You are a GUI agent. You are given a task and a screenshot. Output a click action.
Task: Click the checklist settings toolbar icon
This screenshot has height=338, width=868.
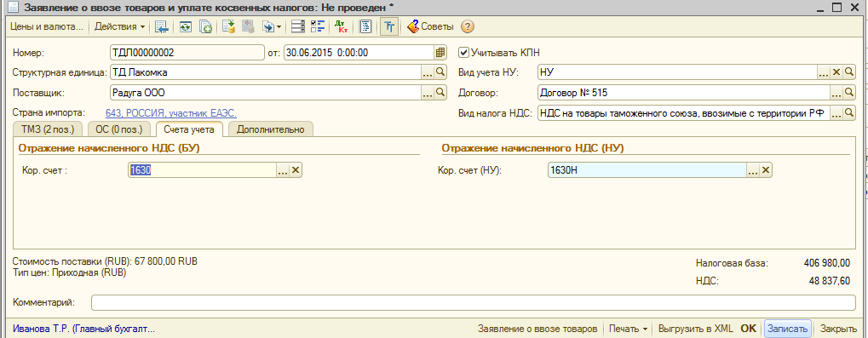pos(317,26)
